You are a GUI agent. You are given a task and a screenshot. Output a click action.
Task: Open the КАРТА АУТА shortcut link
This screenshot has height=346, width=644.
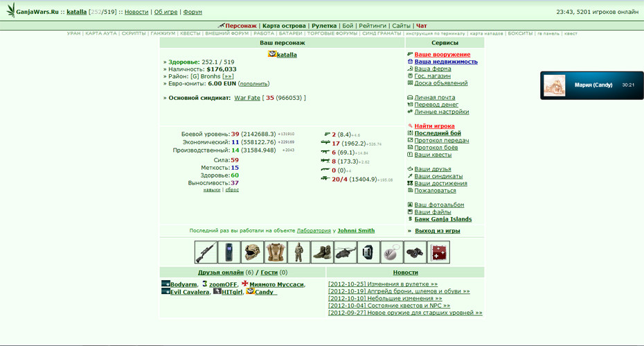[x=101, y=33]
